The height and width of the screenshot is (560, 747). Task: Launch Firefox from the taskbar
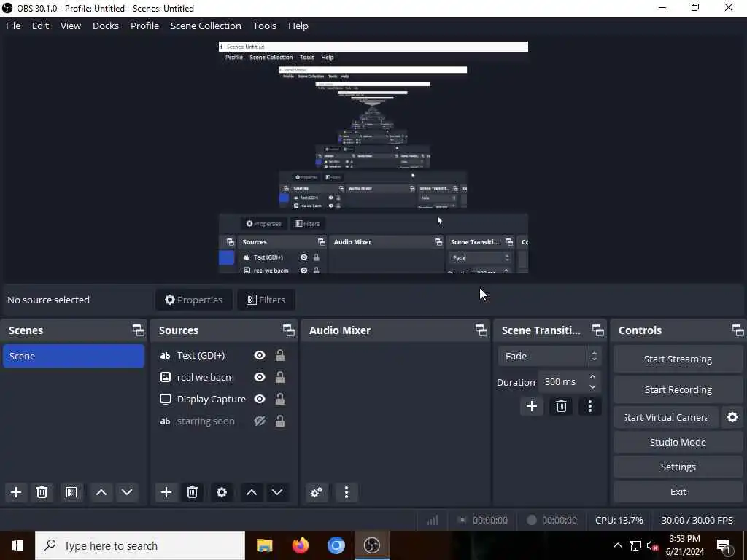(x=301, y=545)
